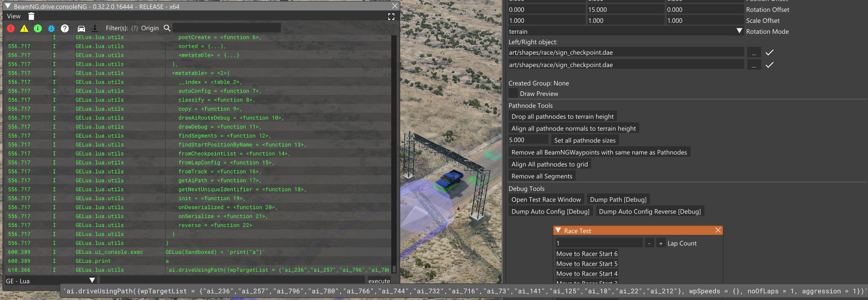Screen dimensions: 868x300
Task: Toggle auto-scroll to bottom arrow icon
Action: coord(94,28)
